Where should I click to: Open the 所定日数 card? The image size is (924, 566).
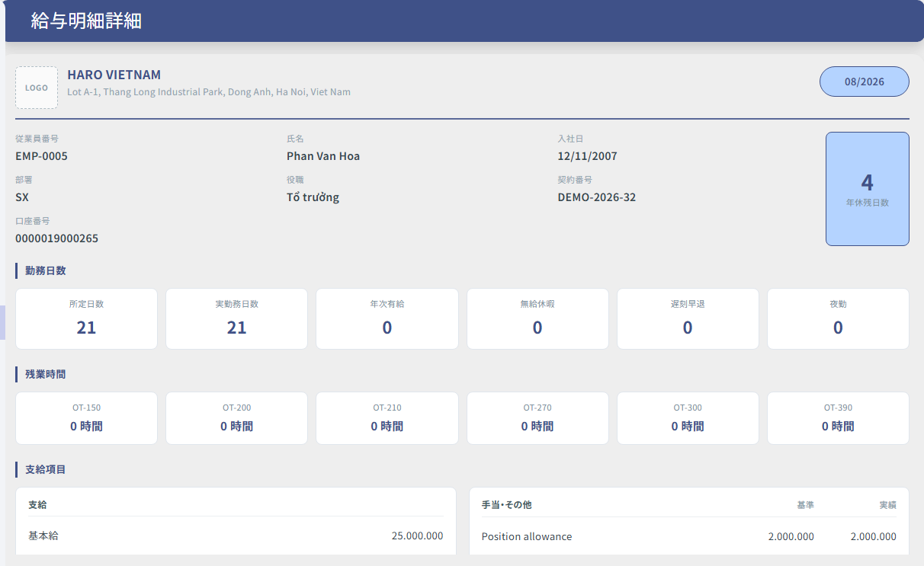[86, 318]
